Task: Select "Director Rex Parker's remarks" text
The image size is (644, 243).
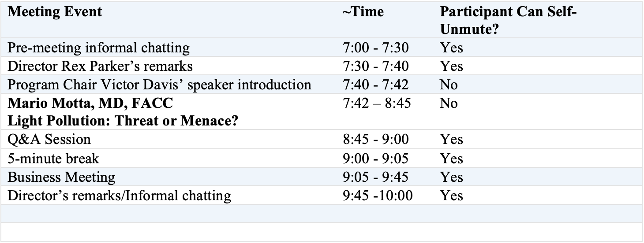Action: click(100, 66)
